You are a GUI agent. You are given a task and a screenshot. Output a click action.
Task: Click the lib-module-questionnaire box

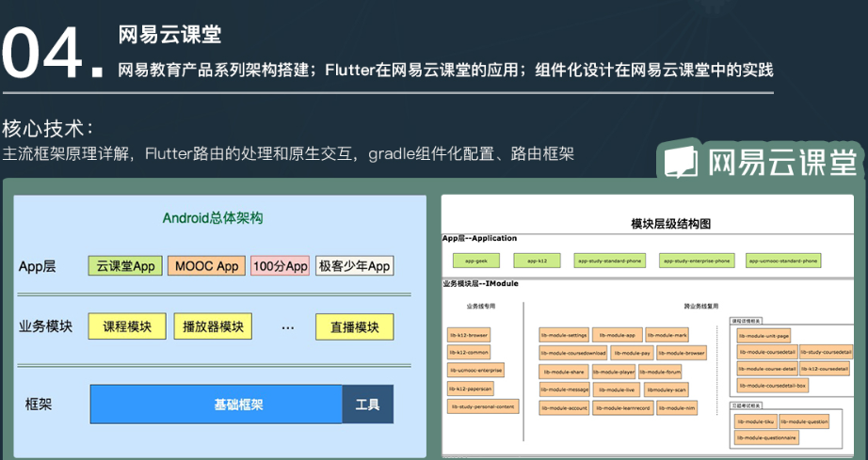[x=766, y=437]
